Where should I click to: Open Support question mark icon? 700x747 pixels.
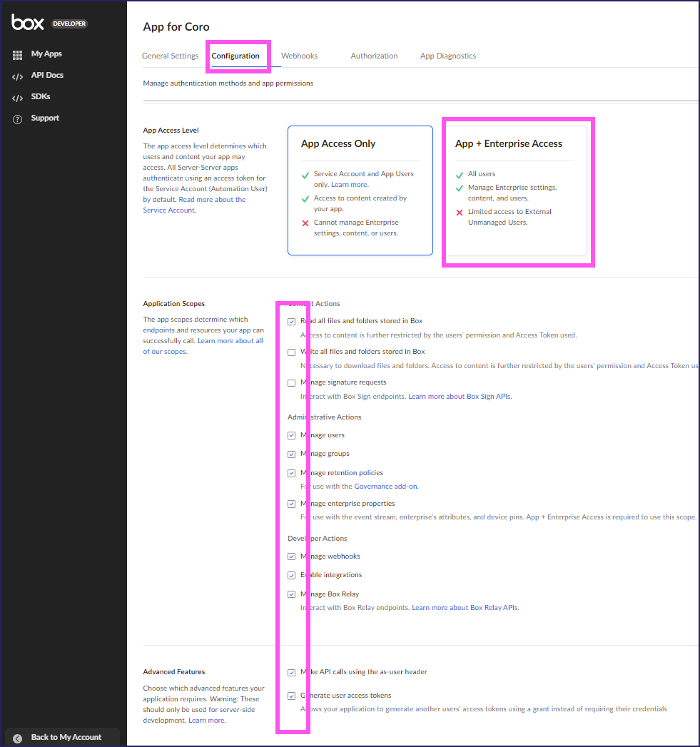(x=18, y=119)
